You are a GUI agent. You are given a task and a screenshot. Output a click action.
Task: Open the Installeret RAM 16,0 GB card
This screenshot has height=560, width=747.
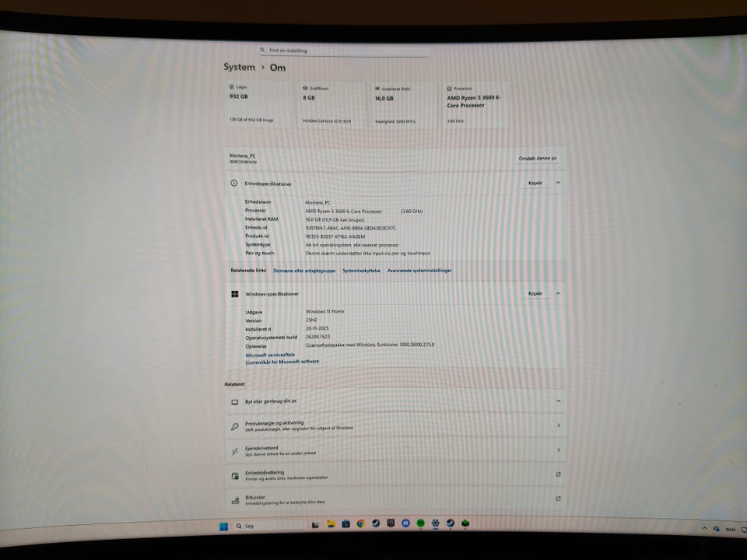[x=404, y=106]
